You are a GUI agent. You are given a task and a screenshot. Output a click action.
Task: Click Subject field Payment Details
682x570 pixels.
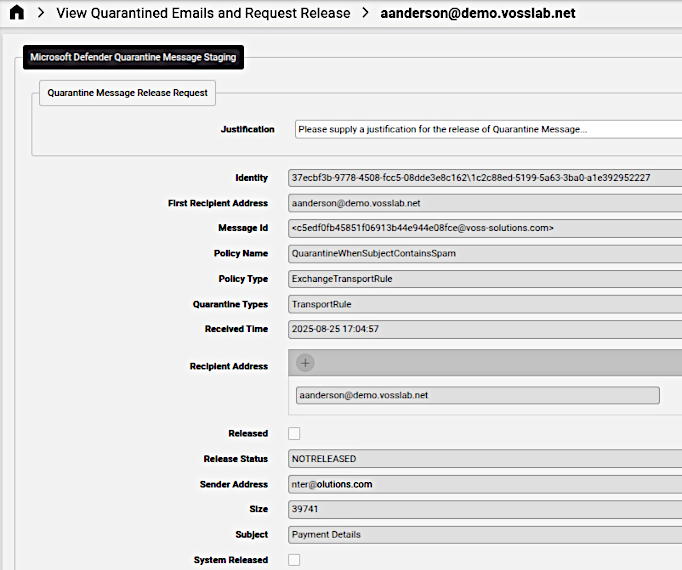[x=485, y=534]
